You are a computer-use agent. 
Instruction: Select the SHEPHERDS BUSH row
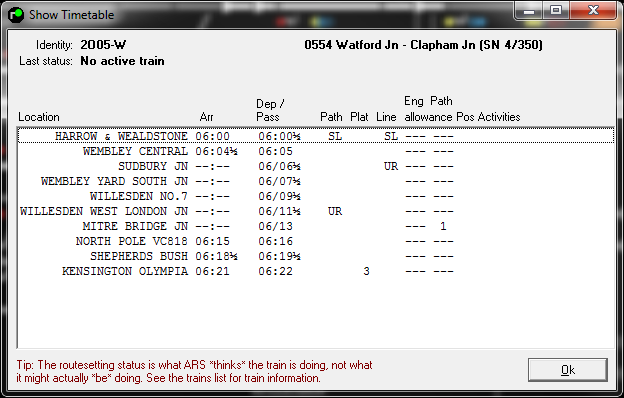(x=316, y=256)
